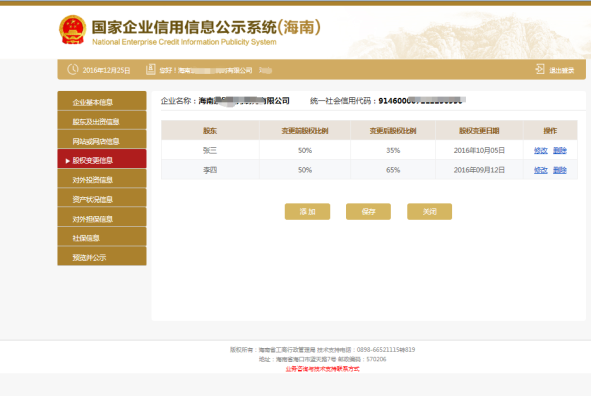Screen dimensions: 591x396
Task: Click the 35% value in 张三 row
Action: 393,150
